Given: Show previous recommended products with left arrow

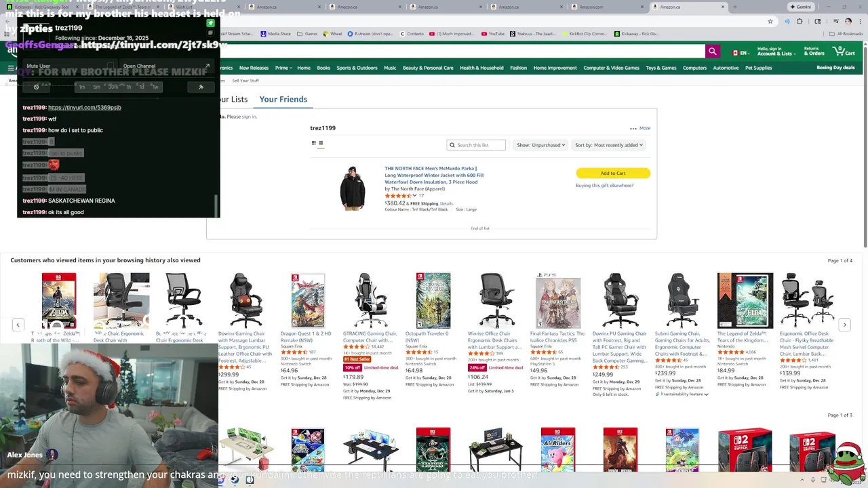Looking at the screenshot, I should tap(18, 325).
